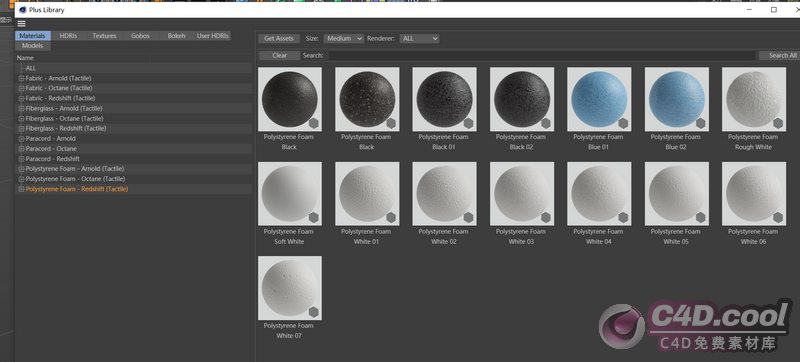
Task: Expand Paracord - Octane tree node
Action: coord(21,149)
